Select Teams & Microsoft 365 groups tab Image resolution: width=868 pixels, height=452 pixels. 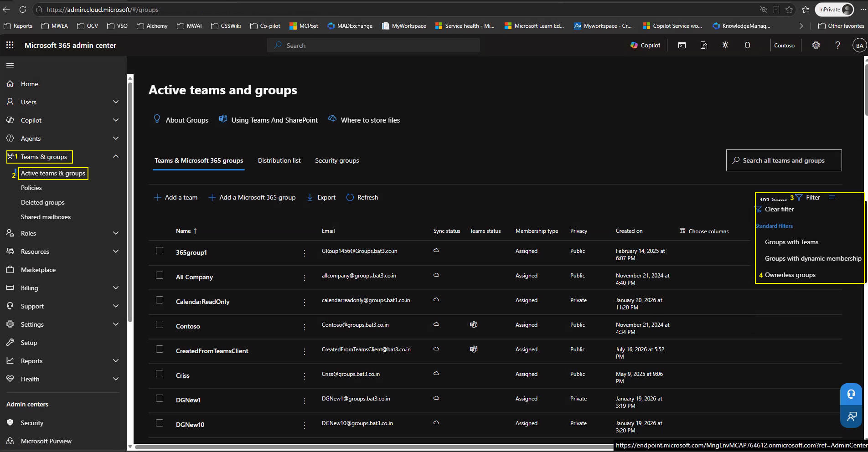click(x=199, y=160)
